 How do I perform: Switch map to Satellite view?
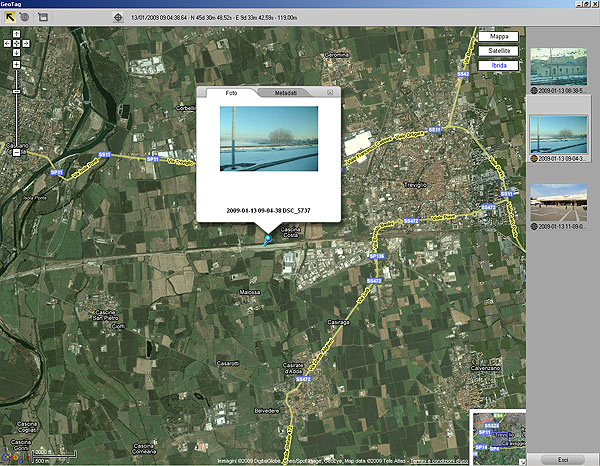pyautogui.click(x=499, y=51)
